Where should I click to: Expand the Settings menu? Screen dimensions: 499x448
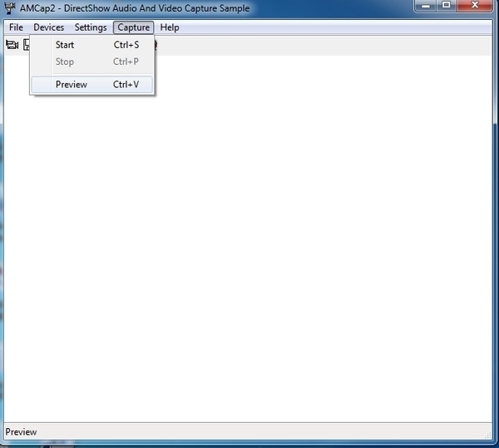tap(91, 27)
